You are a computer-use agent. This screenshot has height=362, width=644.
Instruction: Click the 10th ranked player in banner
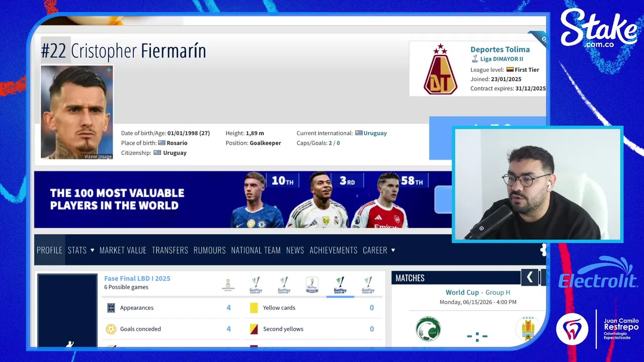point(258,200)
